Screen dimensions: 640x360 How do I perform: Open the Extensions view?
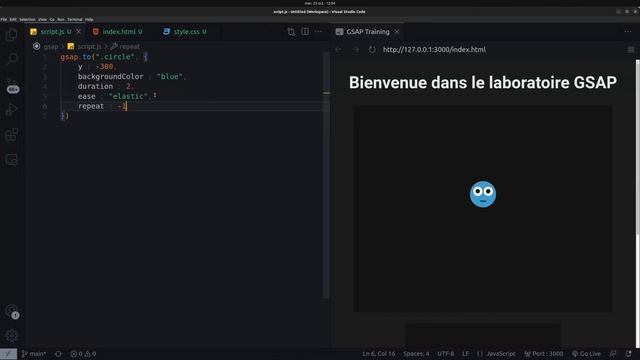[x=11, y=135]
